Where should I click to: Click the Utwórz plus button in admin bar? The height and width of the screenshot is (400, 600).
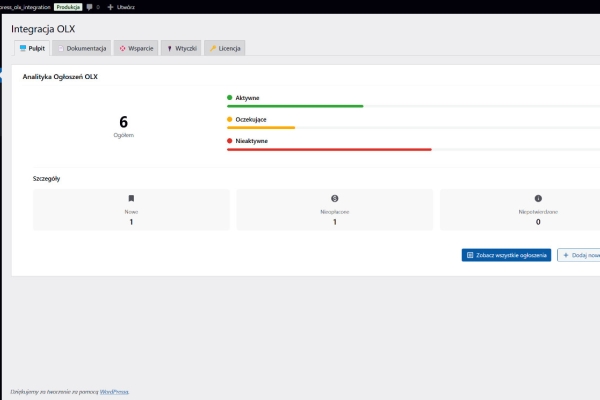click(121, 7)
